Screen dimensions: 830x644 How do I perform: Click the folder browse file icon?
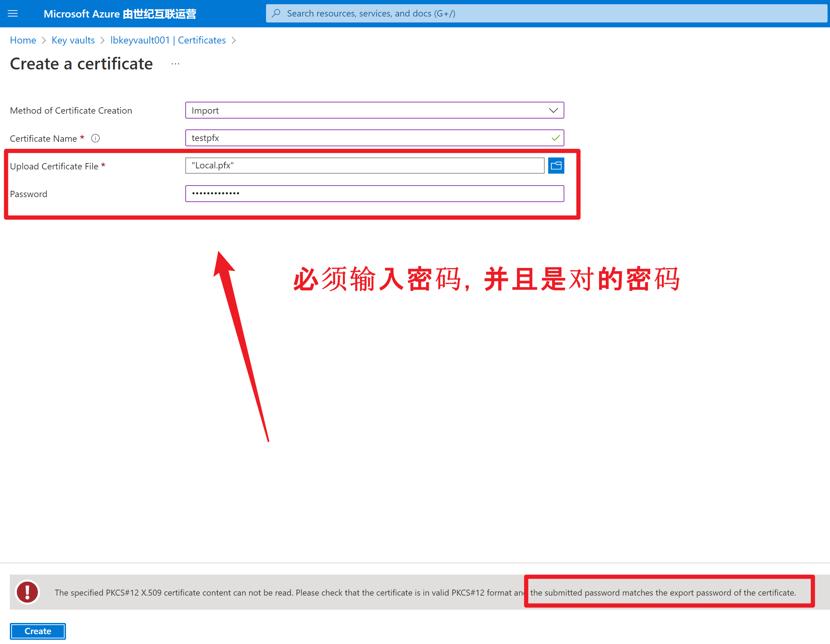[556, 166]
